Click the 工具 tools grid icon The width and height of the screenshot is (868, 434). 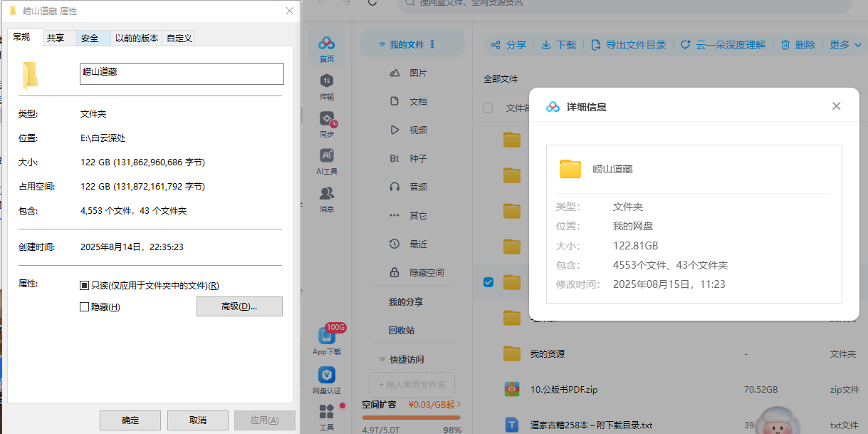pos(327,413)
